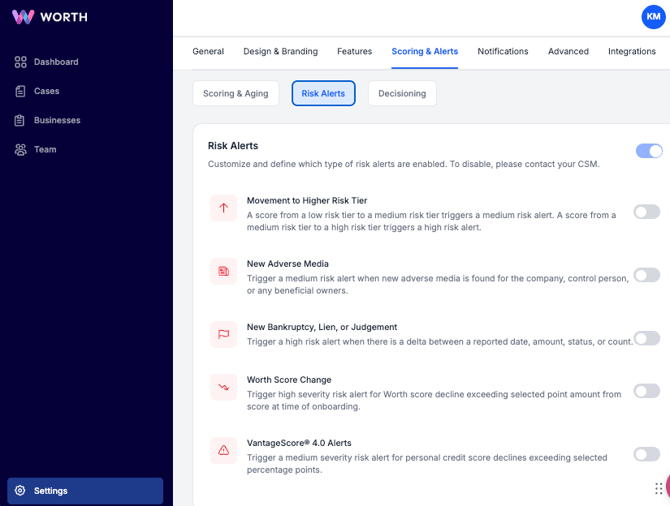Click the VantageScore warning triangle icon
Screen dimensions: 670x506
tap(224, 450)
